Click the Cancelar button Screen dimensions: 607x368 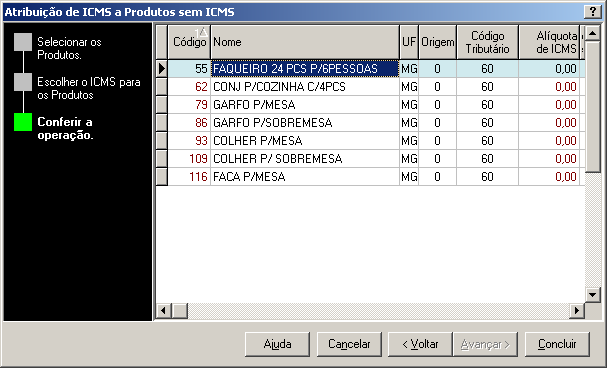coord(349,344)
